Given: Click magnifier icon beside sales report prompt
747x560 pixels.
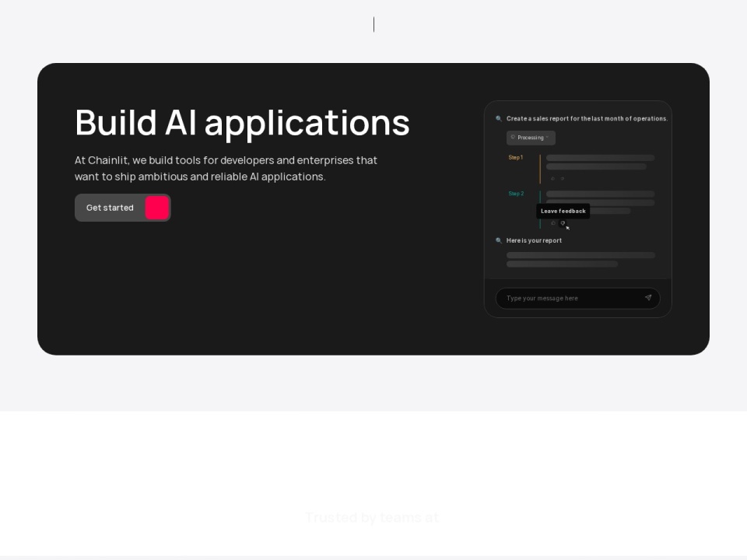Looking at the screenshot, I should pos(499,118).
